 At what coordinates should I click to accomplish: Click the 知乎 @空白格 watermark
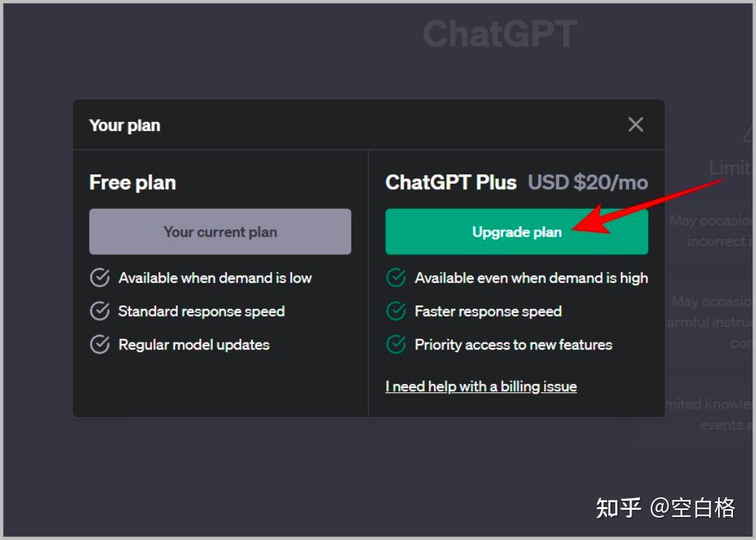click(665, 507)
